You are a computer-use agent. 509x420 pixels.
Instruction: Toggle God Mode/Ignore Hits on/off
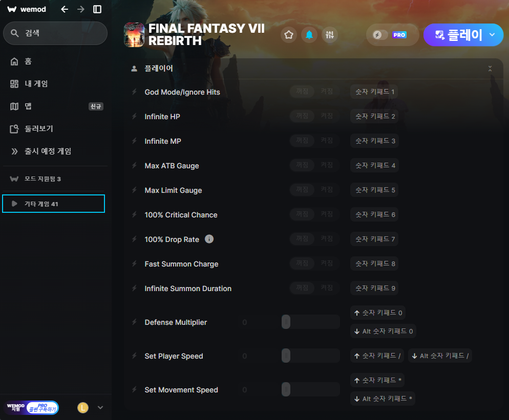click(314, 92)
